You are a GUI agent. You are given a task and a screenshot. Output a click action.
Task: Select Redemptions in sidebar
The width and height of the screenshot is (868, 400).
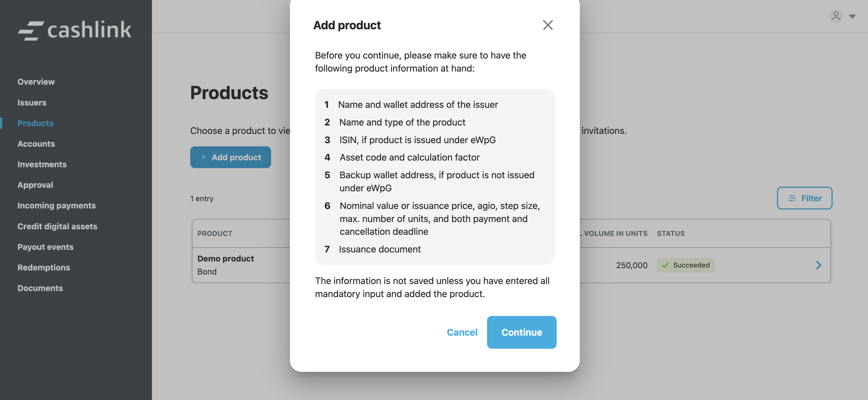[44, 268]
